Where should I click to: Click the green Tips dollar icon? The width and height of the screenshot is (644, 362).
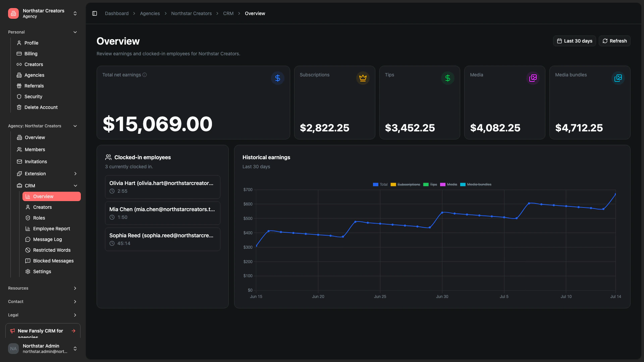(448, 78)
